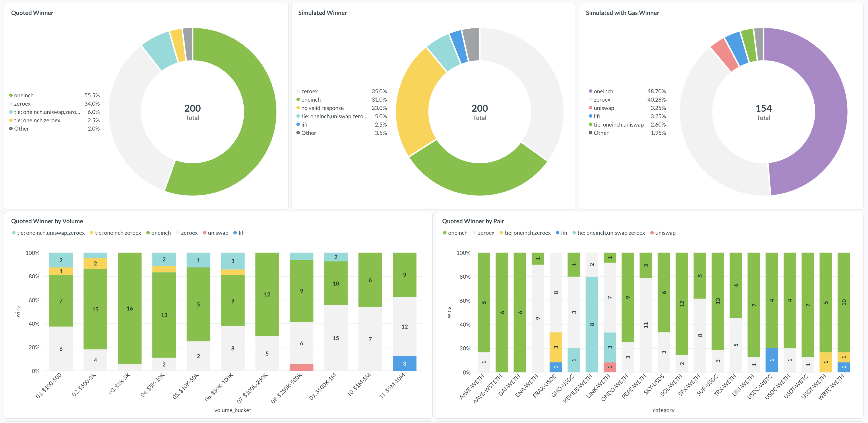Toggle 'tie: oneinch,zeroex' legend entry in Quoted Winner donut
This screenshot has height=423, width=868.
click(37, 120)
